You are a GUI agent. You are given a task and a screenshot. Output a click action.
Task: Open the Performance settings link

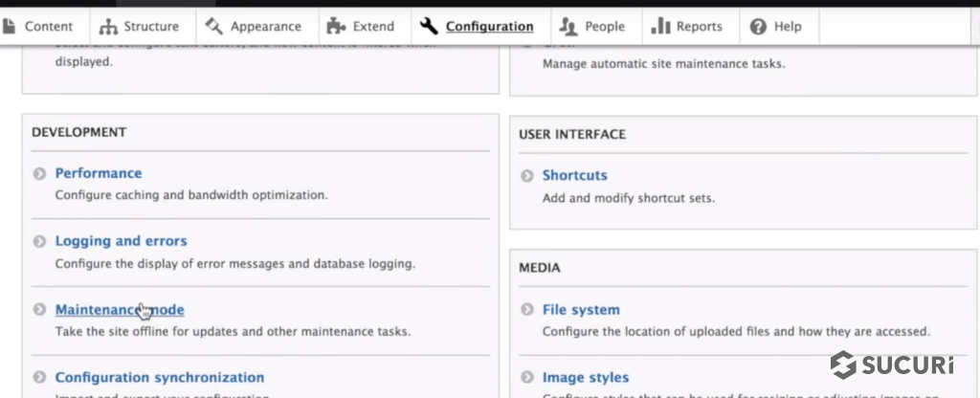click(98, 173)
